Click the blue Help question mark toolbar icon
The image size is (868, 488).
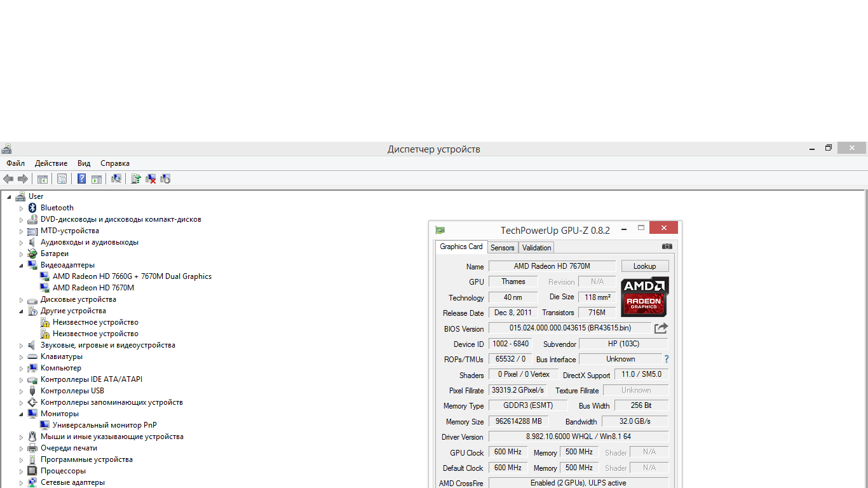(82, 179)
